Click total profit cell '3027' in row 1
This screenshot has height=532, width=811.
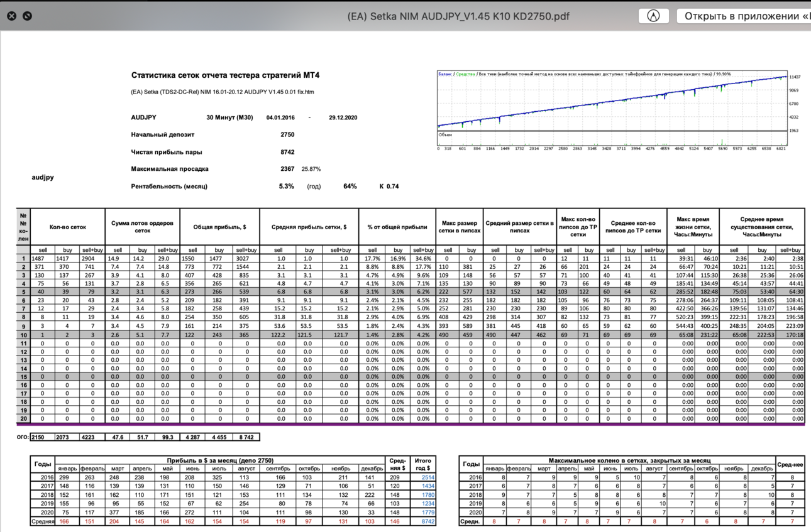[x=246, y=258]
